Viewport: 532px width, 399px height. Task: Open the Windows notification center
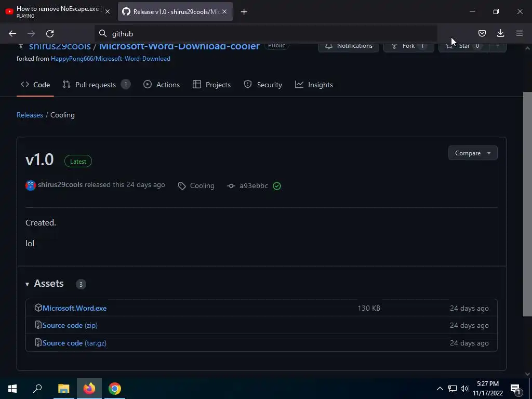coord(516,389)
